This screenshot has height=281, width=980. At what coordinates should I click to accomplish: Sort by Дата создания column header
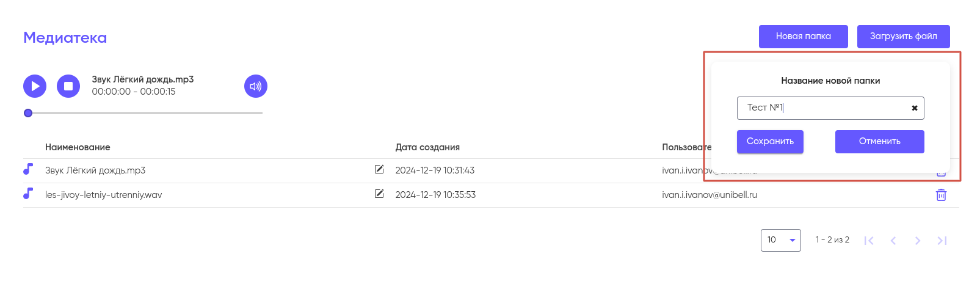coord(427,147)
